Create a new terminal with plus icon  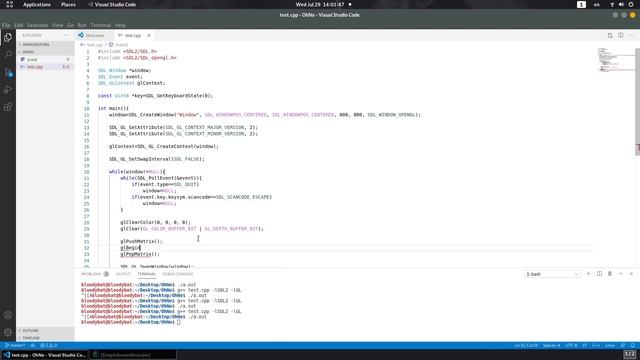[x=588, y=274]
